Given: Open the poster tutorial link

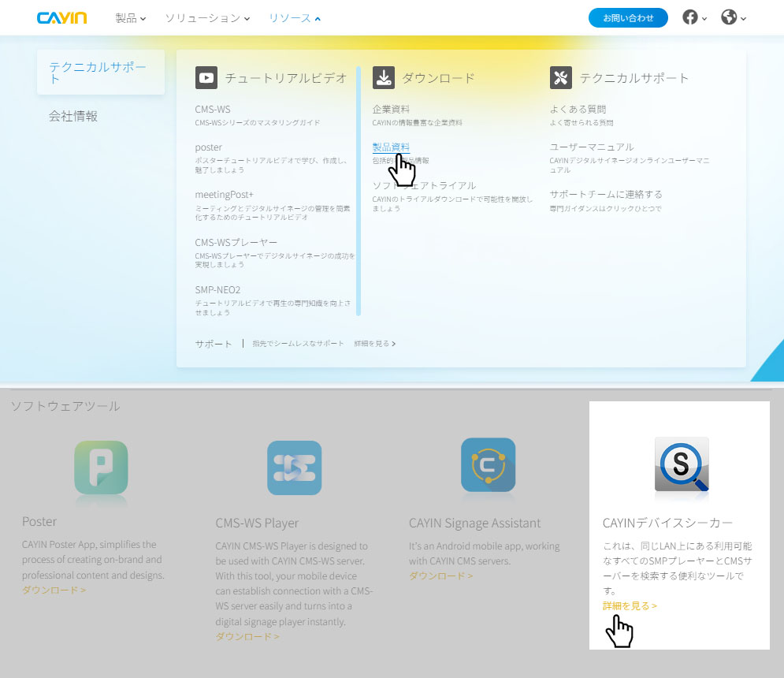Looking at the screenshot, I should click(x=209, y=147).
